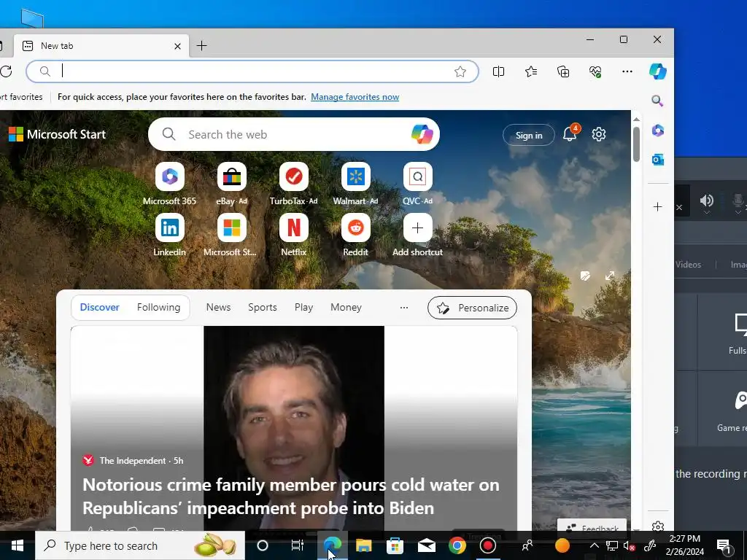This screenshot has height=560, width=747.
Task: Open Browser essentials heart icon
Action: [x=595, y=71]
